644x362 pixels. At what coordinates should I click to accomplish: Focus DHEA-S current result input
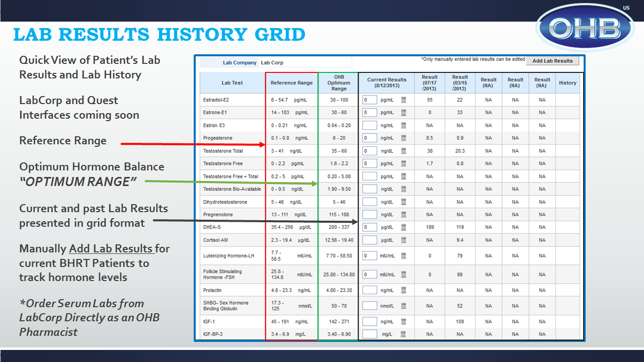pos(370,228)
